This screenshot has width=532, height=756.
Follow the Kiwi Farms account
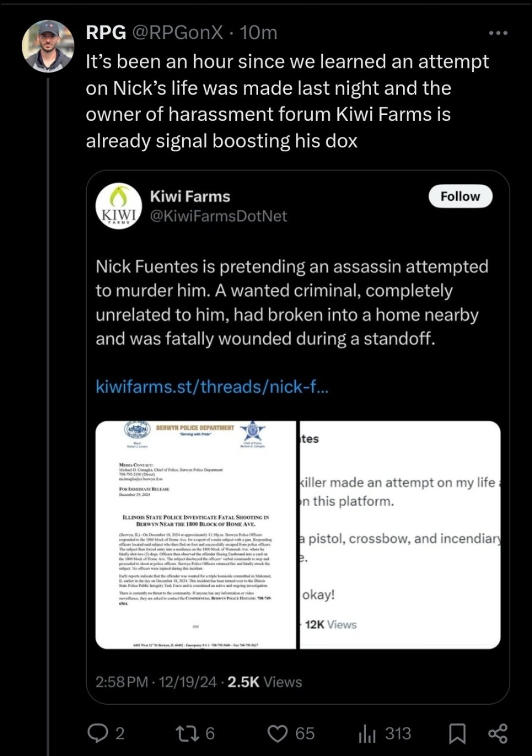tap(460, 196)
